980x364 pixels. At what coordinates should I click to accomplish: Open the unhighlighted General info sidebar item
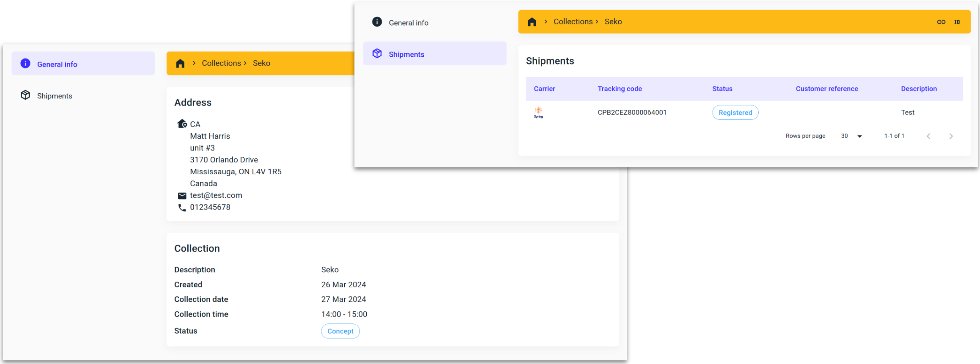pos(408,23)
